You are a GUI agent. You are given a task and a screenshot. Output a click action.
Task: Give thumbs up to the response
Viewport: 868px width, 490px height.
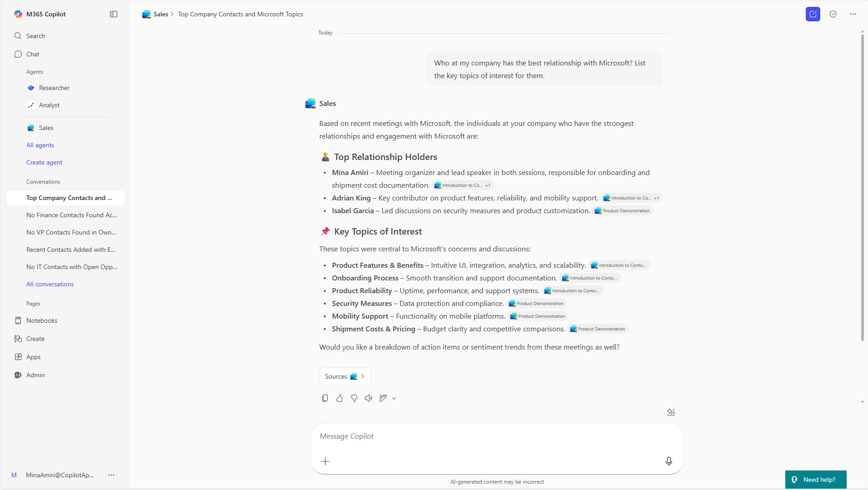tap(339, 398)
